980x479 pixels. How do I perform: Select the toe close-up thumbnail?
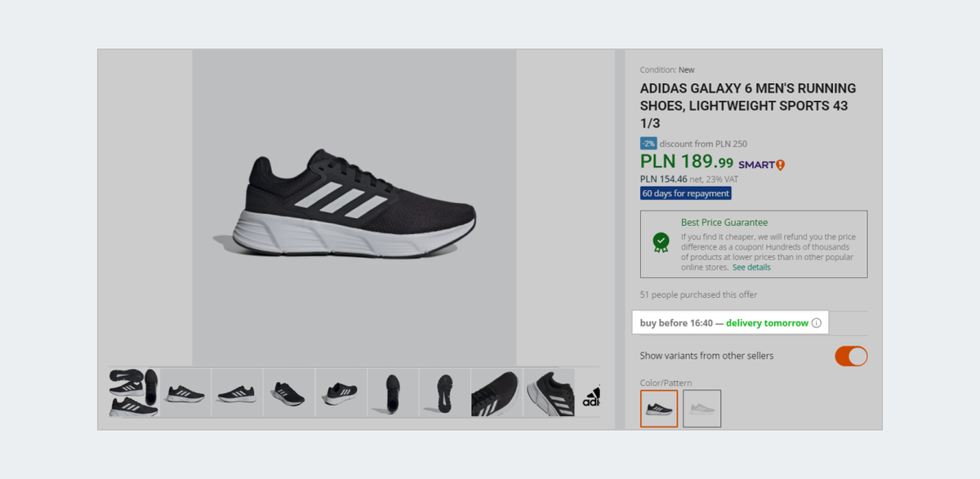[496, 393]
